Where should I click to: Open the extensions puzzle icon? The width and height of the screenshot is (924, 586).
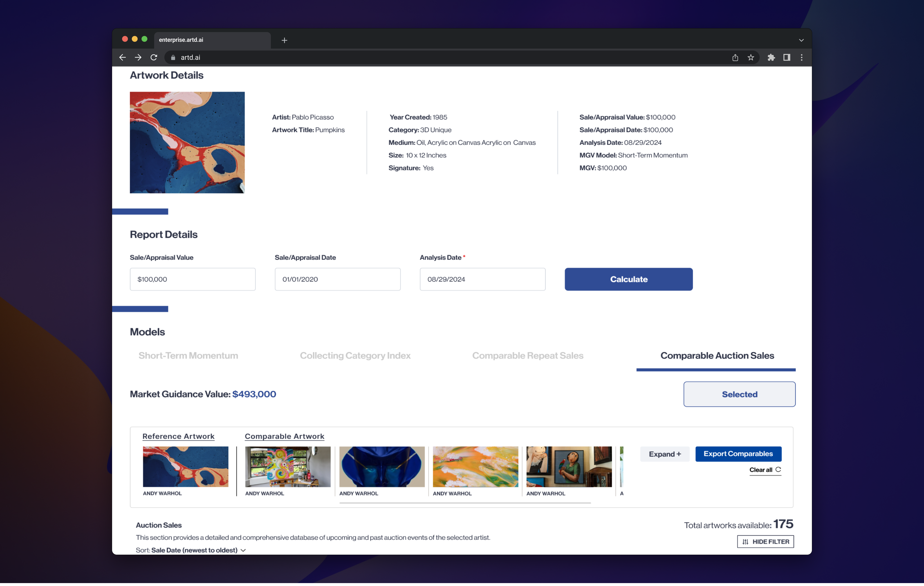[x=771, y=58]
